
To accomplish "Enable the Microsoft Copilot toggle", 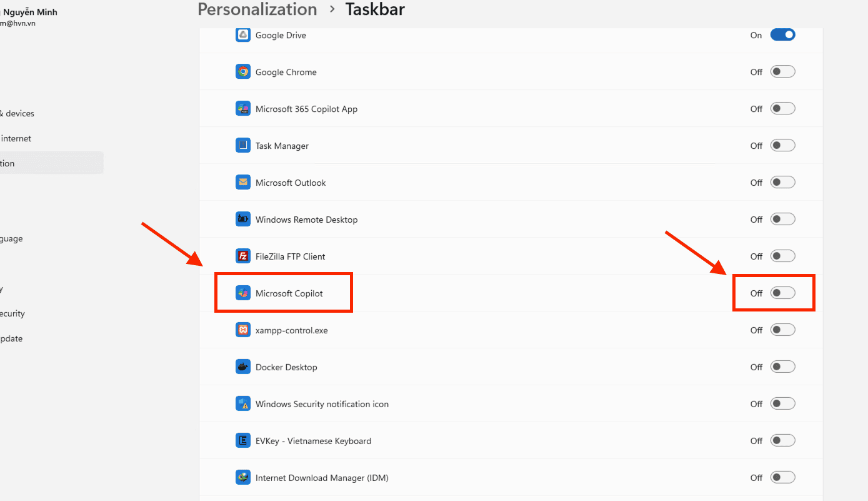I will coord(782,293).
